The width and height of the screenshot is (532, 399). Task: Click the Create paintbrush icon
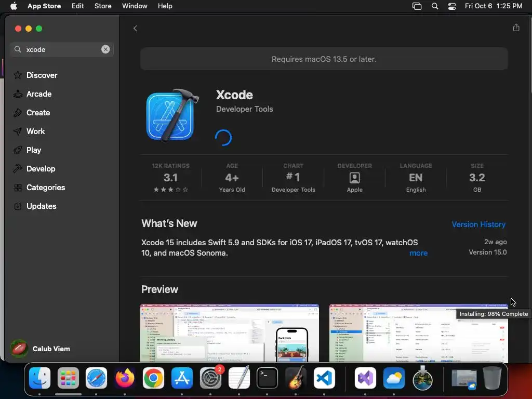[x=18, y=112]
